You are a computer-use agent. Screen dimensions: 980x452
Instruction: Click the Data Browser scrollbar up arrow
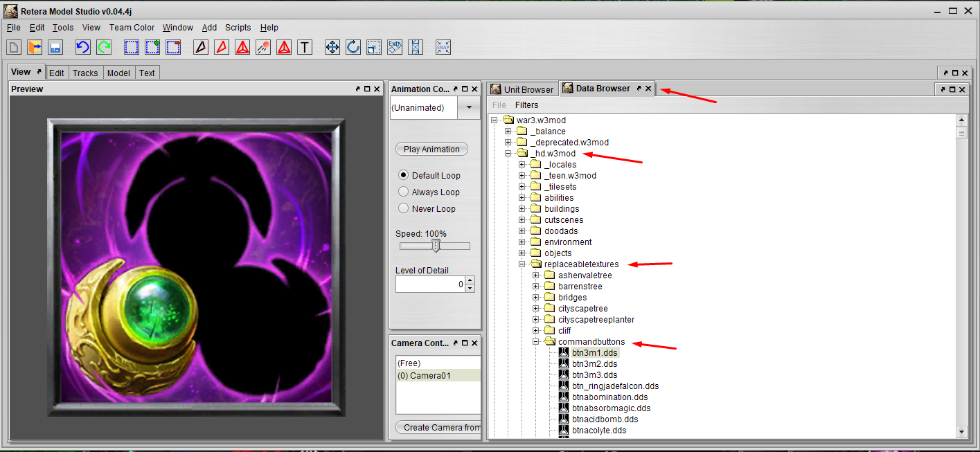tap(961, 120)
